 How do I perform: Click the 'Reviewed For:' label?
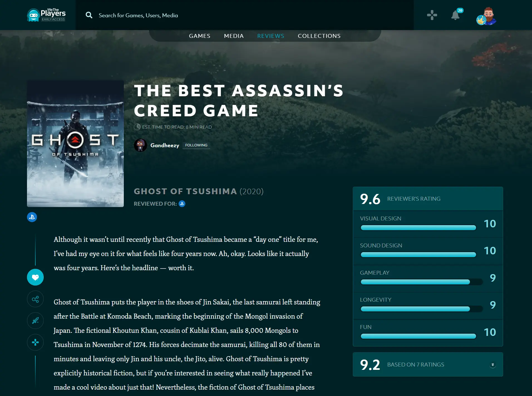point(155,204)
